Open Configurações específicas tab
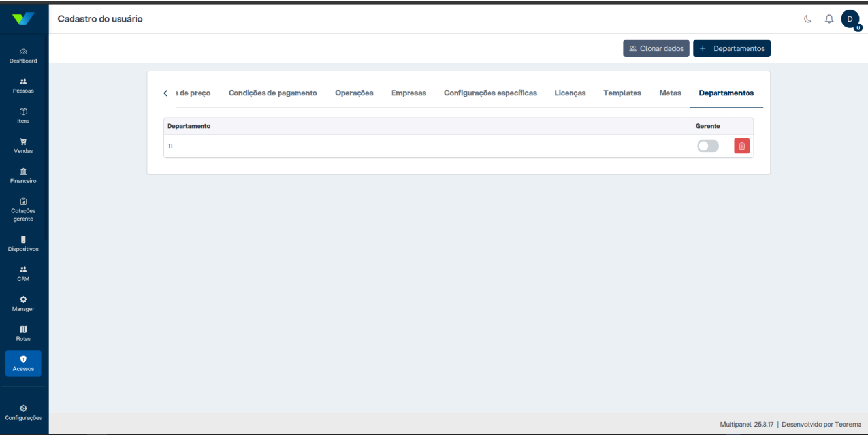The image size is (868, 435). click(490, 93)
